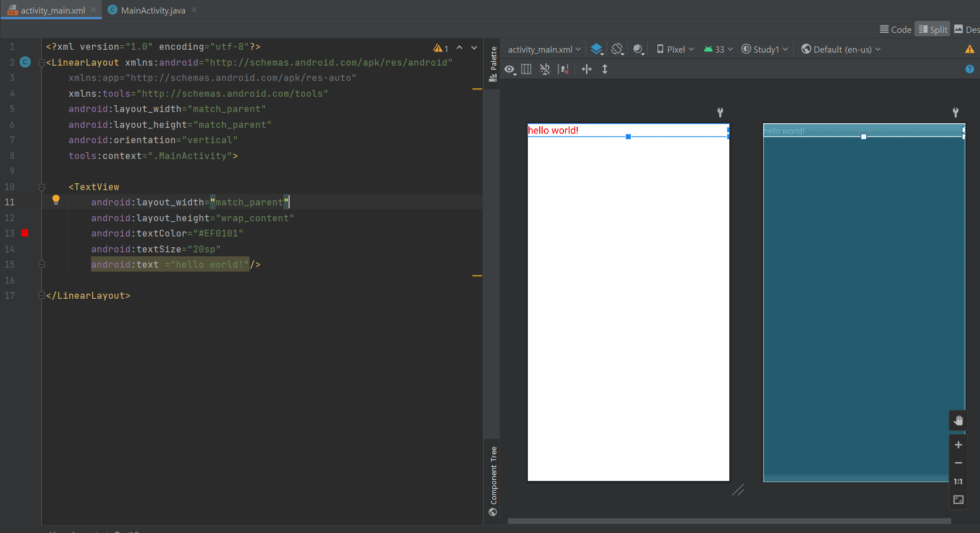Click the wrench icon above the blueprint preview

[x=956, y=113]
